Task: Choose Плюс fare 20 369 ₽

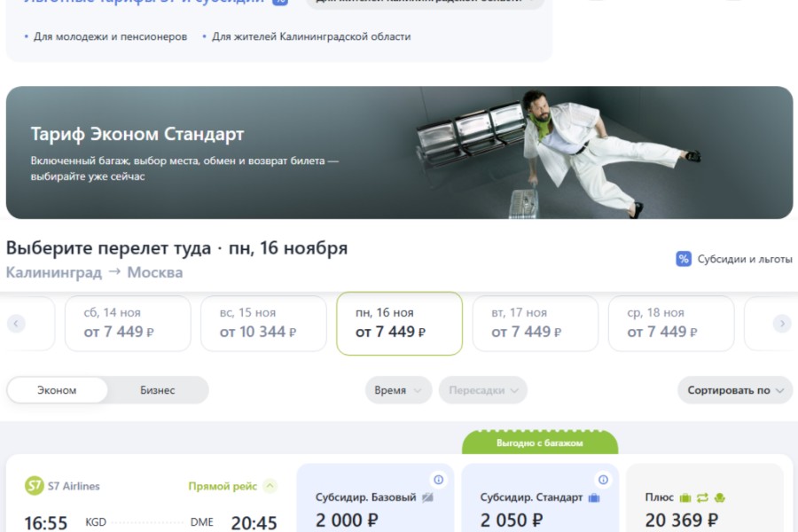Action: pyautogui.click(x=705, y=498)
